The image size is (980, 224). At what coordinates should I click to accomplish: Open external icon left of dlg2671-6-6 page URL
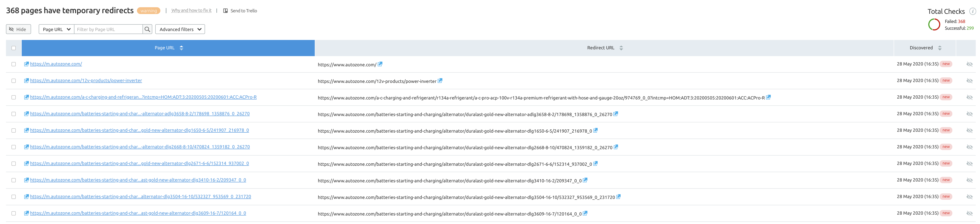[x=27, y=163]
